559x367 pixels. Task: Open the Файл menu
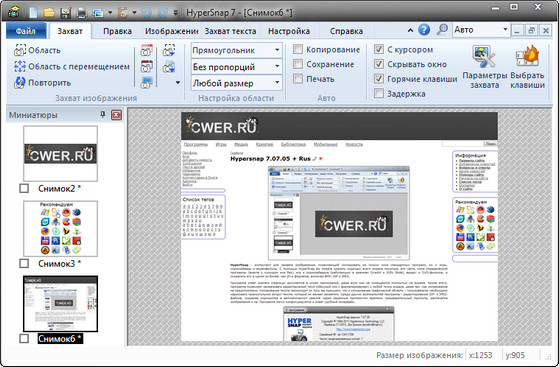coord(26,31)
